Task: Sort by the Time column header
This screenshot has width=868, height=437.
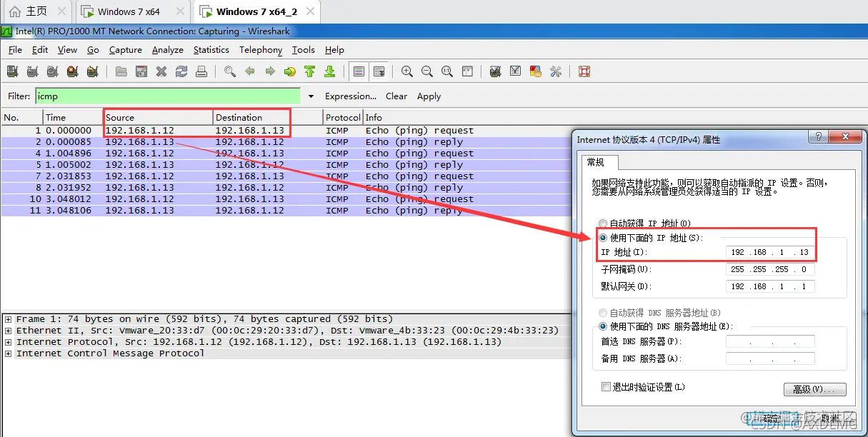Action: (73, 117)
